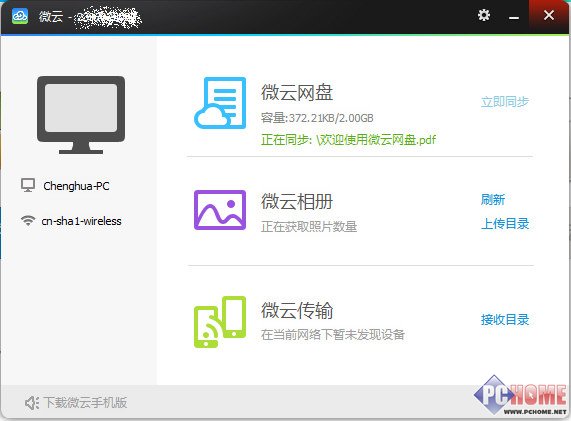571x421 pixels.
Task: Select the 微云相册 heading
Action: (x=297, y=202)
